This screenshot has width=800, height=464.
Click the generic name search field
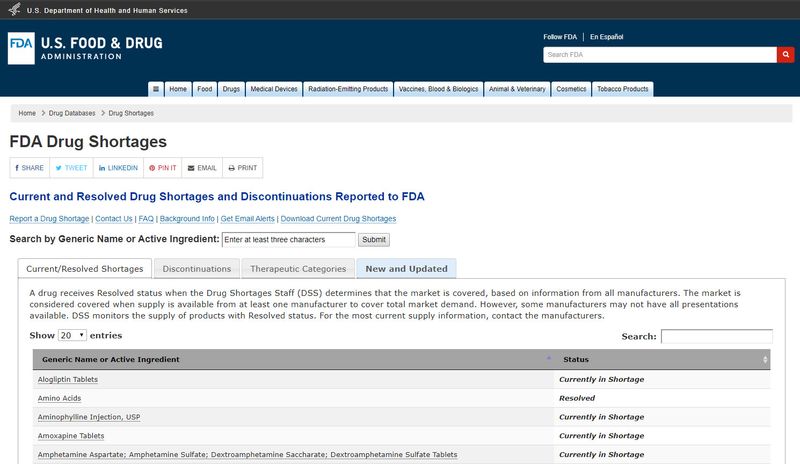(288, 239)
